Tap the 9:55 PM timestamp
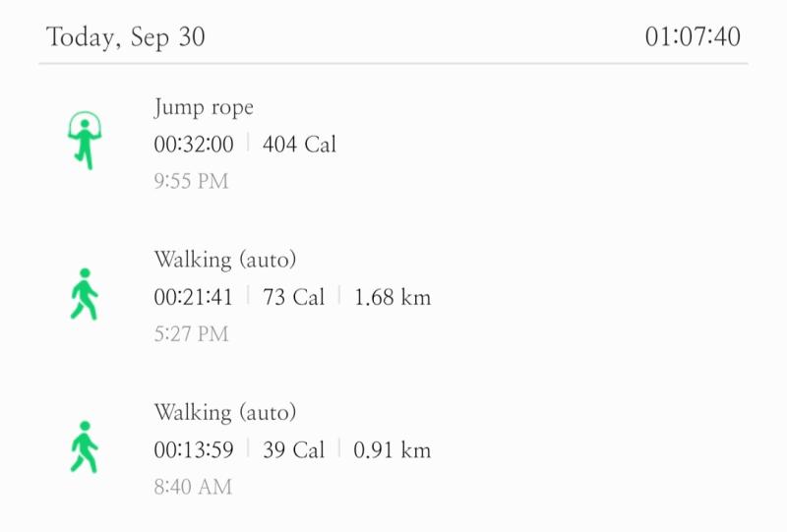This screenshot has width=787, height=532. coord(191,181)
